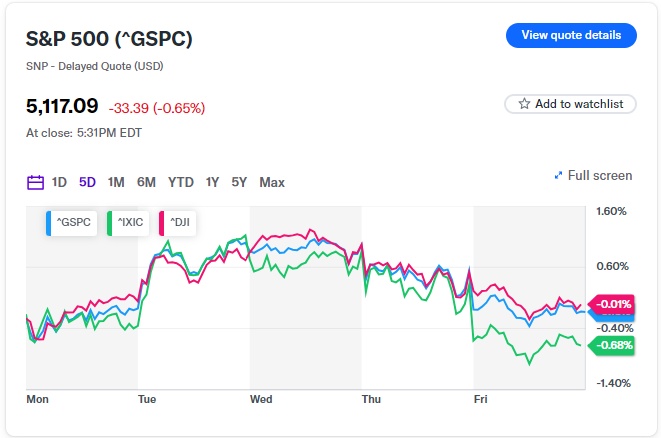This screenshot has height=438, width=661.
Task: Select the 1D time range tab
Action: (59, 182)
